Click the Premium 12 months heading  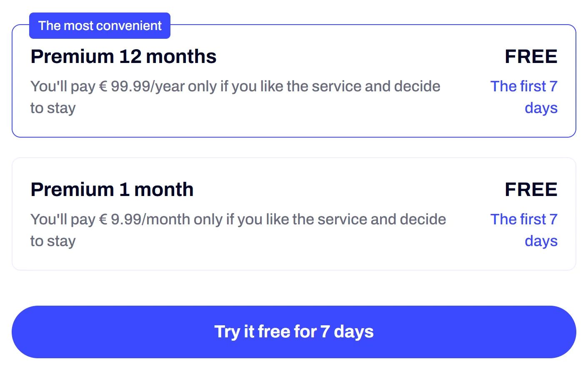[123, 56]
